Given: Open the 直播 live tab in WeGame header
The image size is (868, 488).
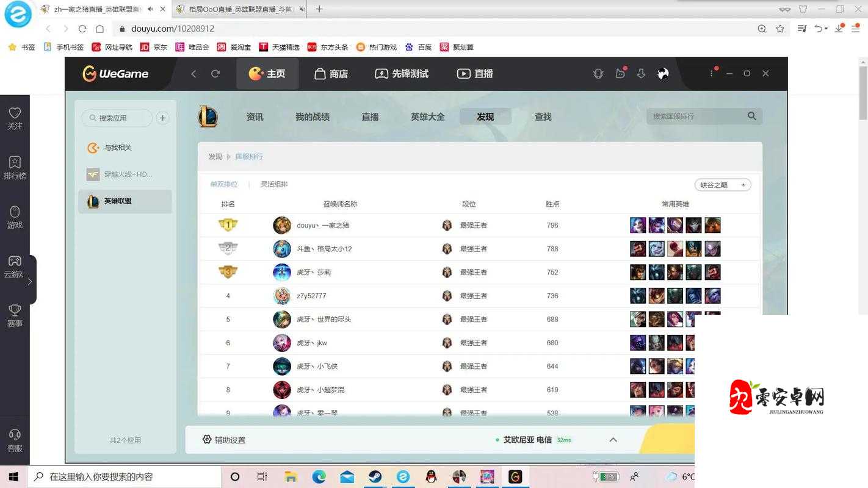Looking at the screenshot, I should coord(475,74).
